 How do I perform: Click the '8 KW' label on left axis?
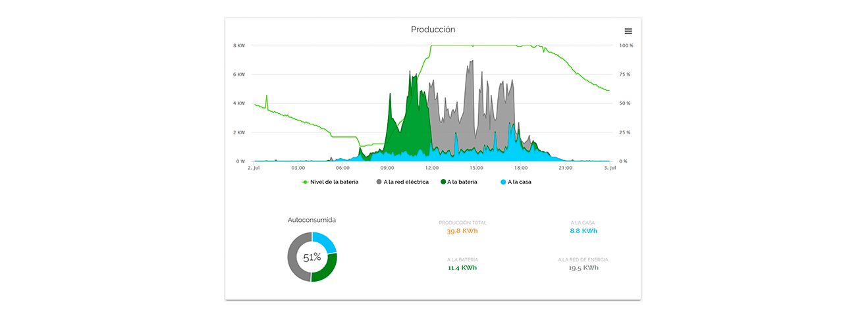(x=238, y=45)
